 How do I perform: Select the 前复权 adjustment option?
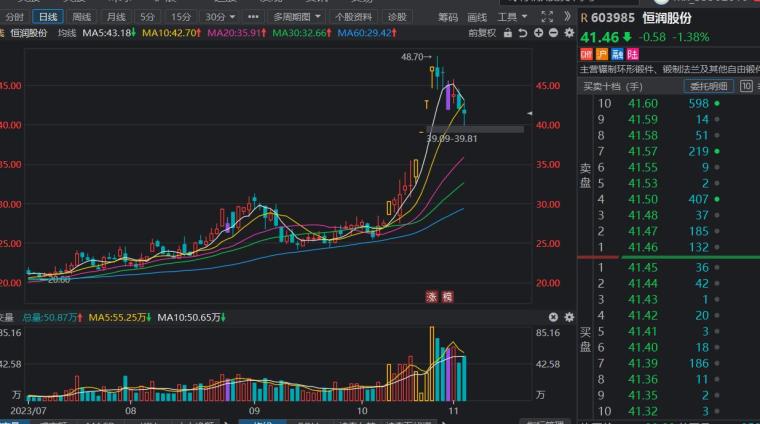point(482,33)
